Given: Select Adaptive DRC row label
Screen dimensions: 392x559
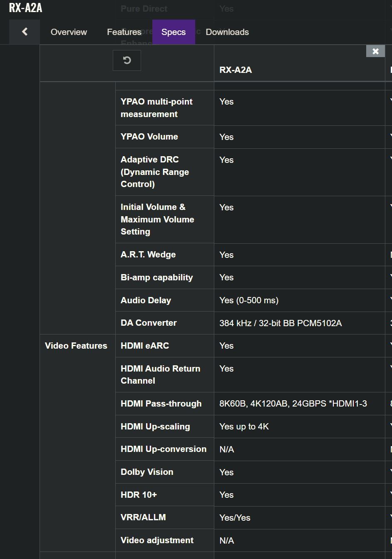Looking at the screenshot, I should [x=155, y=172].
